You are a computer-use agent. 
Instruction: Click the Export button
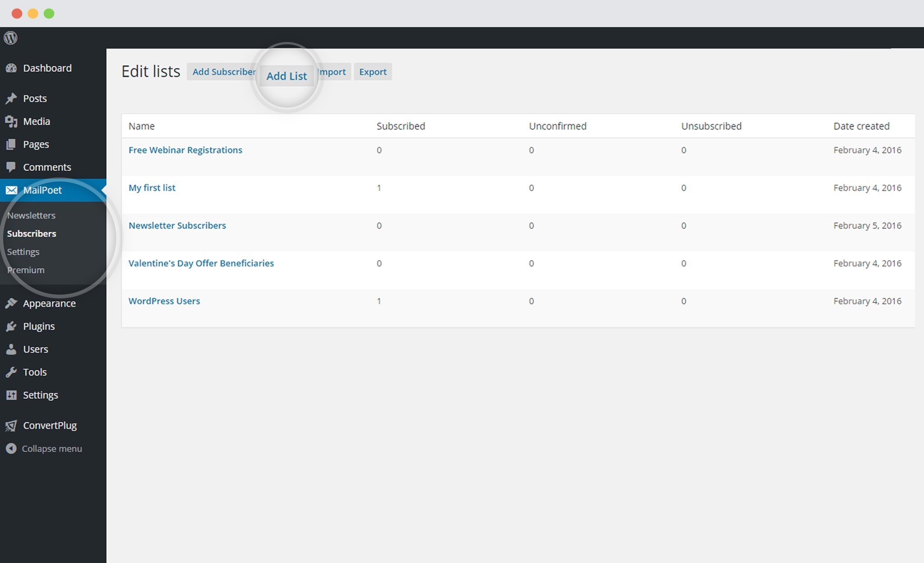point(372,71)
